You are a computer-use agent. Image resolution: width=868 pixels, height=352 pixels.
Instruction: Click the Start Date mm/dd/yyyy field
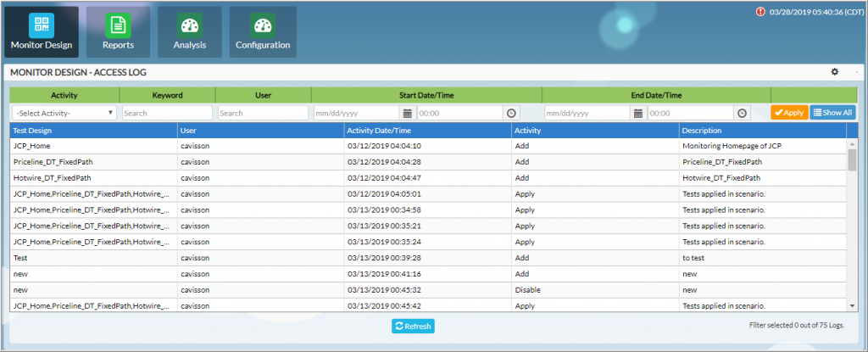coord(359,113)
